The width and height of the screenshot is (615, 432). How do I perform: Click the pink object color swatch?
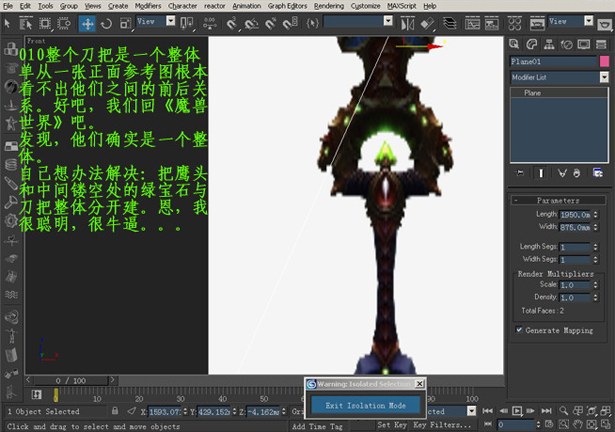(x=604, y=61)
